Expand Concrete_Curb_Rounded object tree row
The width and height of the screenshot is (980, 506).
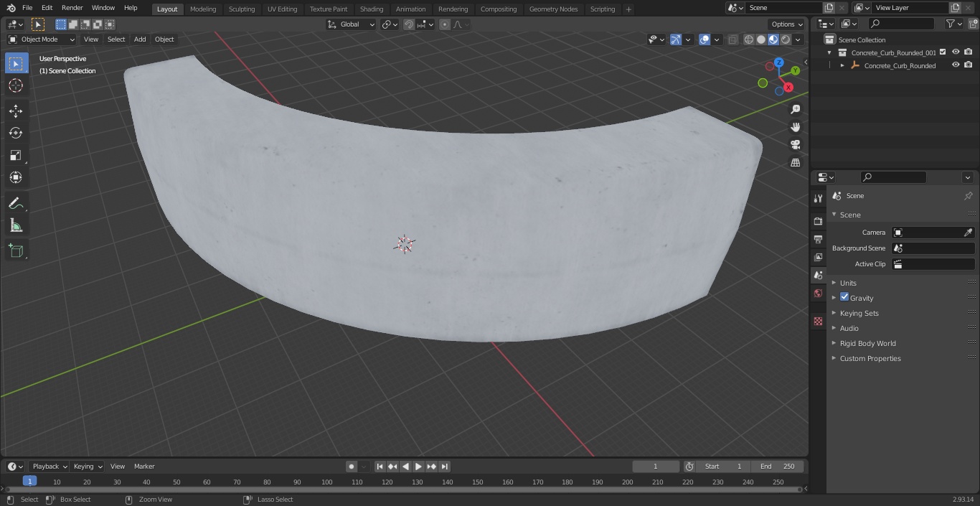pos(842,65)
